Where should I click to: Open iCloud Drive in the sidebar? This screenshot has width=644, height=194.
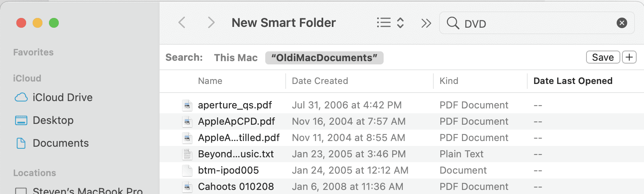(62, 97)
